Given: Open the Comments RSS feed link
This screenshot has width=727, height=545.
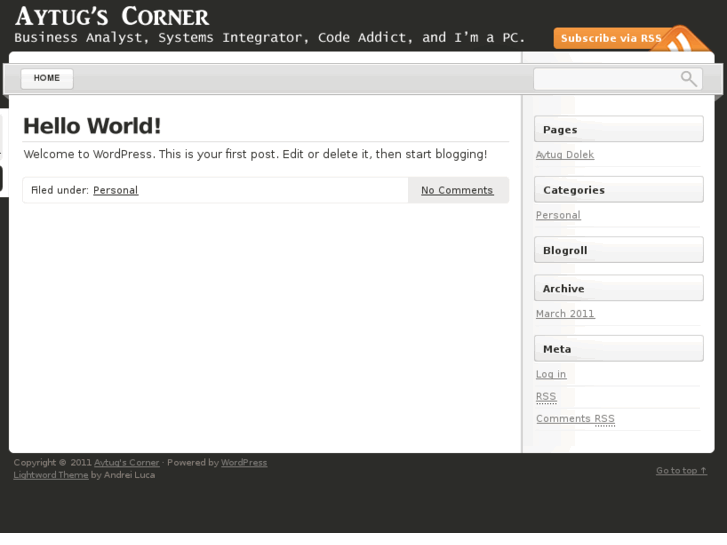Looking at the screenshot, I should coord(575,419).
